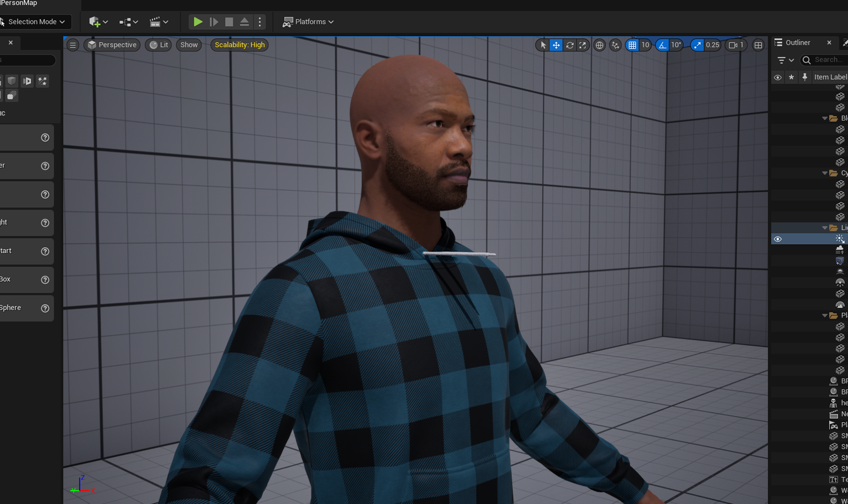Open help for the Box item

(45, 279)
